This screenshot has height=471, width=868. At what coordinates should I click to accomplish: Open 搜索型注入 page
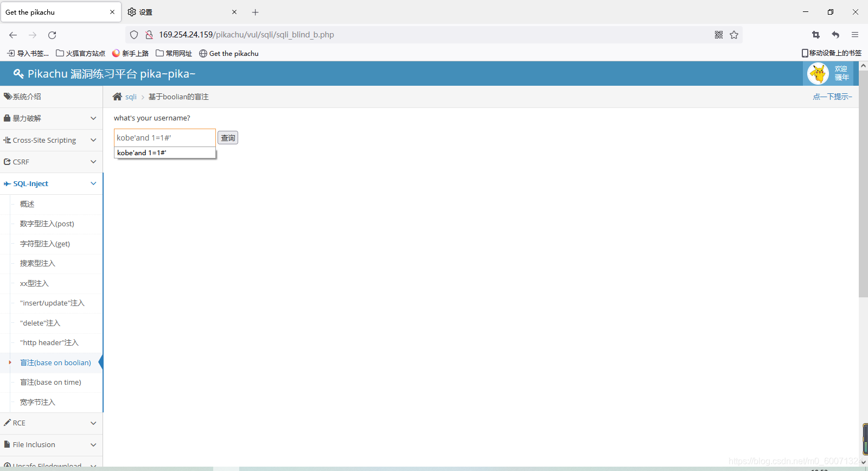point(37,263)
